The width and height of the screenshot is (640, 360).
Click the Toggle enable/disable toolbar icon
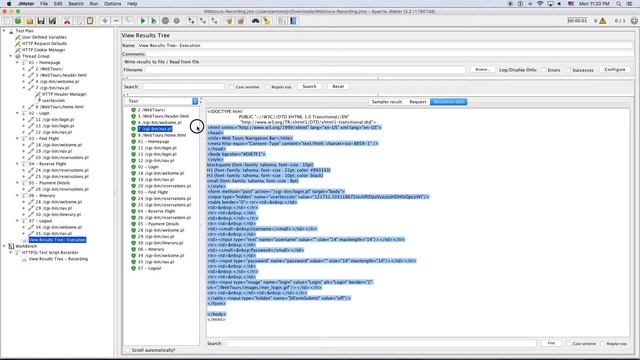tap(128, 21)
